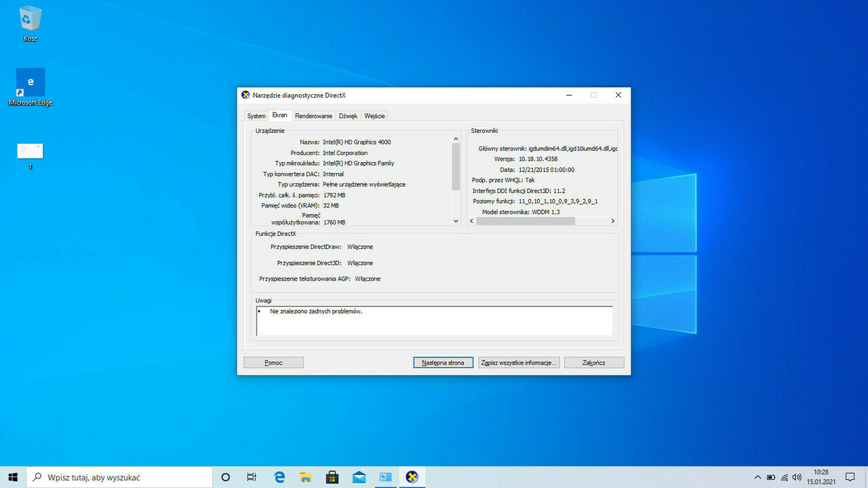
Task: Click the taskbar search box
Action: [x=119, y=477]
